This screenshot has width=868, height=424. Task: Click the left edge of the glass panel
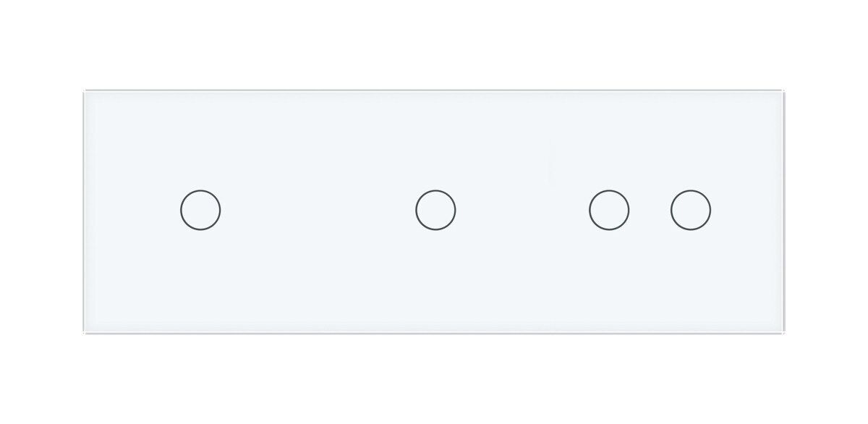(x=84, y=211)
